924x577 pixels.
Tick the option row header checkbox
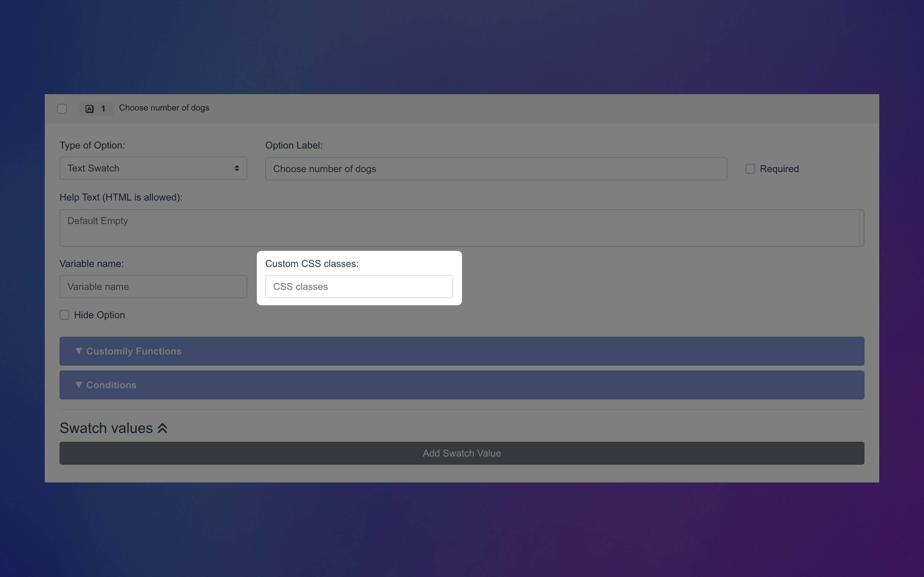(x=62, y=109)
